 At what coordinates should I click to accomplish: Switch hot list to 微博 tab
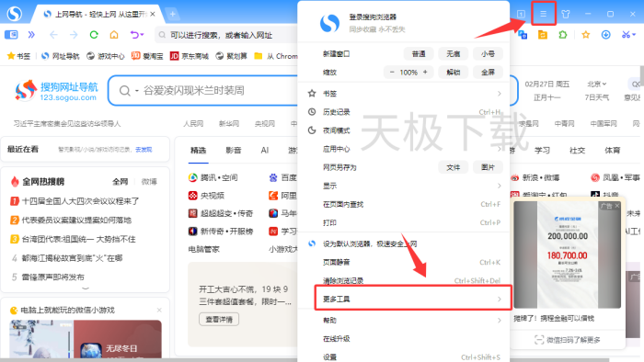[149, 182]
